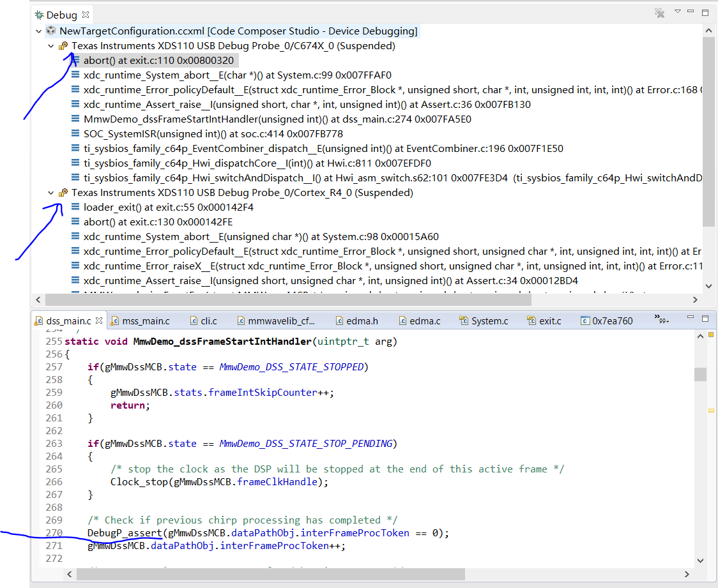Collapse the Cortex_R4_0 debug probe node
The height and width of the screenshot is (588, 718).
click(x=50, y=192)
